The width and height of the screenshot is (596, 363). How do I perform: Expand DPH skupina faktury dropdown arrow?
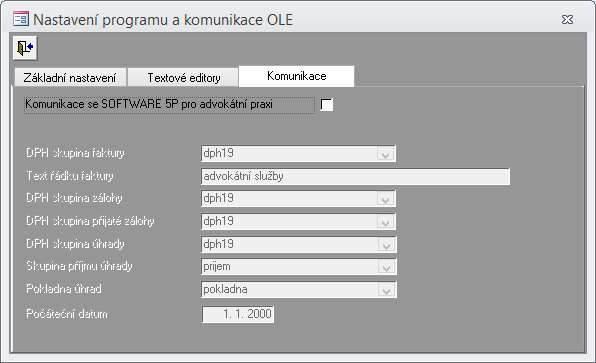coord(386,154)
